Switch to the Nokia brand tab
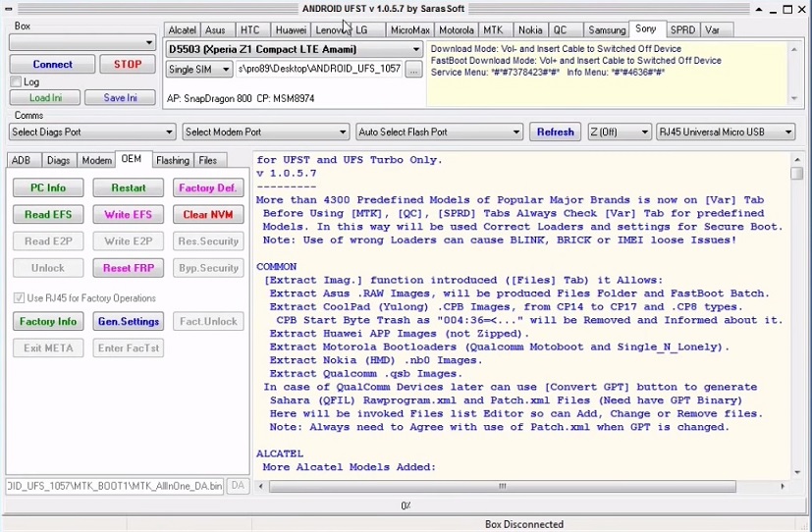This screenshot has height=532, width=812. [x=530, y=30]
